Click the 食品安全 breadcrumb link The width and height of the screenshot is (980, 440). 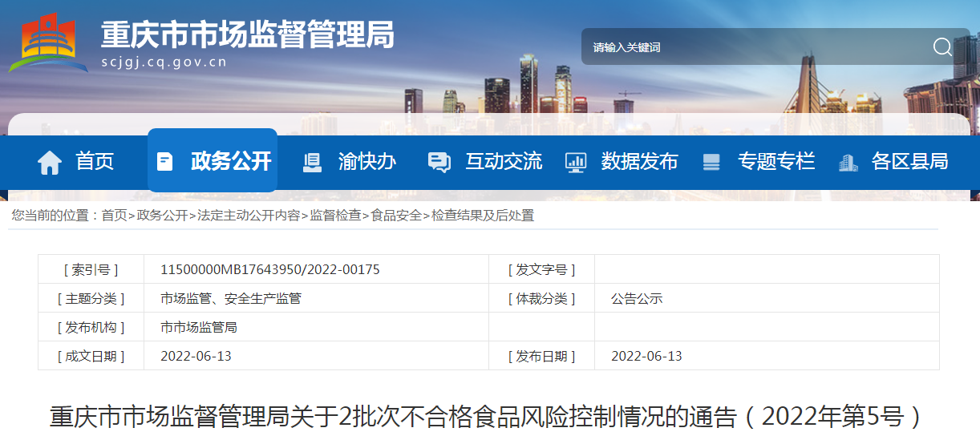pyautogui.click(x=396, y=216)
